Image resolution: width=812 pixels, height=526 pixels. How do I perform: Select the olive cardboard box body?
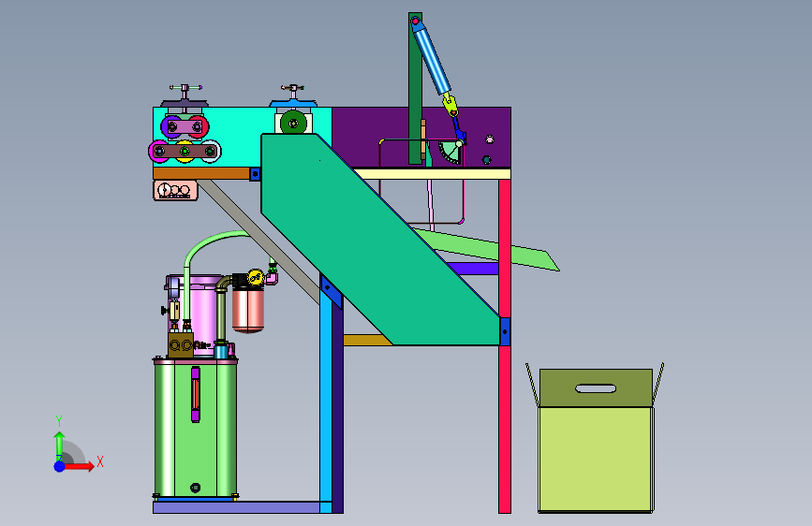click(x=596, y=460)
